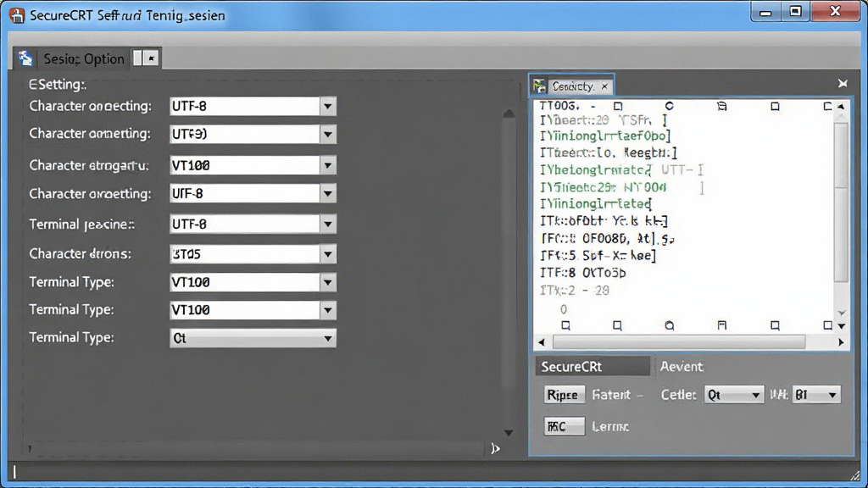
Task: Select the green row "IYiinionglrrtaefOpo]"
Action: click(605, 136)
